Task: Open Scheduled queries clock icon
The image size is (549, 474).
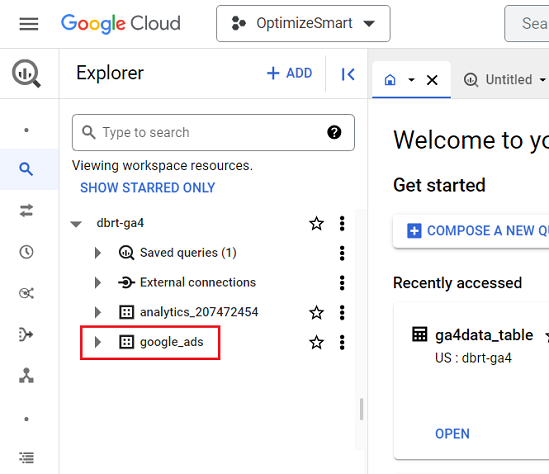Action: 26,252
